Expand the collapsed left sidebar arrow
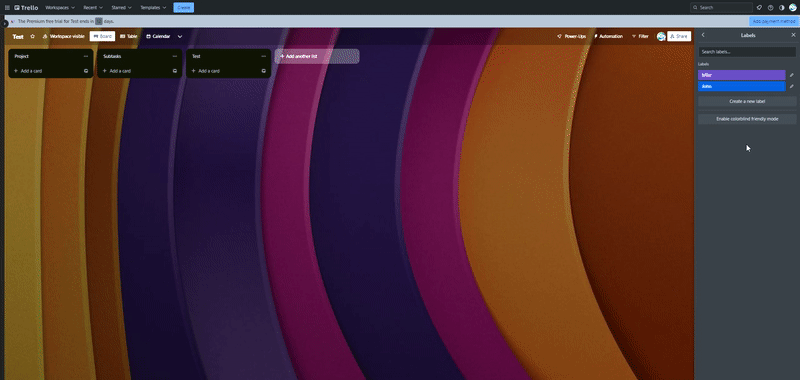800x380 pixels. tap(5, 23)
